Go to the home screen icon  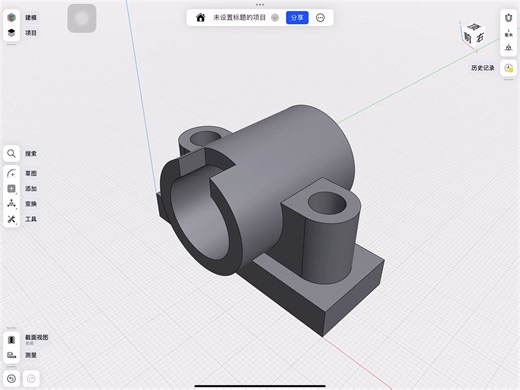[200, 18]
